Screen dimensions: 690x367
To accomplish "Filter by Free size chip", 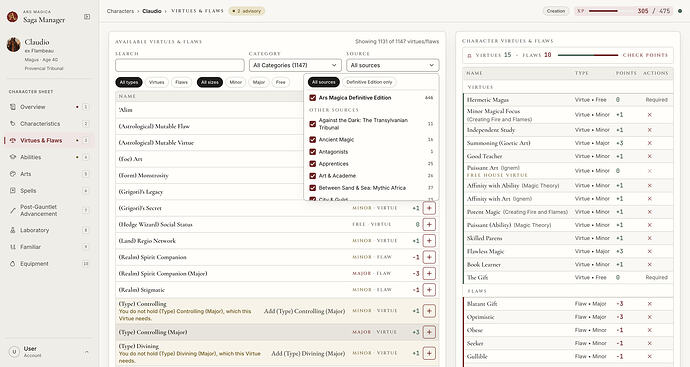I will coord(281,82).
